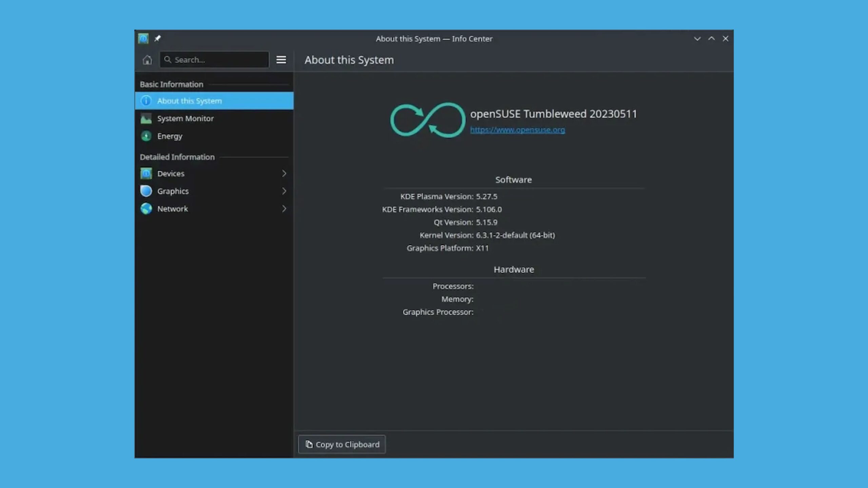Expand Devices with its chevron arrow
Screen dimensions: 868x488
point(284,174)
